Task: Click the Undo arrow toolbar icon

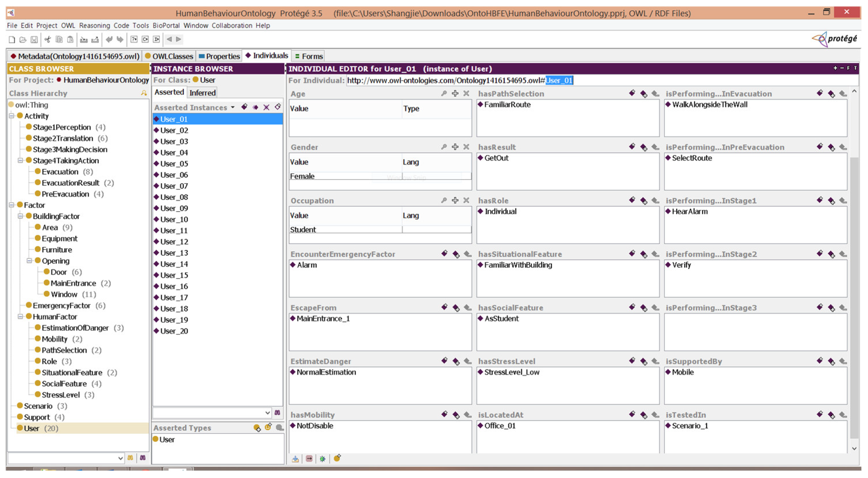Action: pos(109,39)
